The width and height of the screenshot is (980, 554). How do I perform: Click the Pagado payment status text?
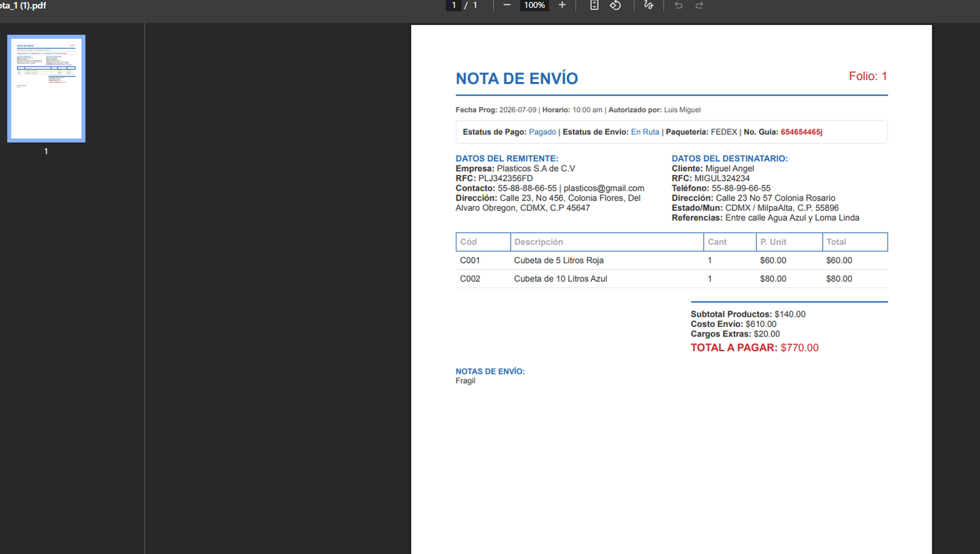543,132
